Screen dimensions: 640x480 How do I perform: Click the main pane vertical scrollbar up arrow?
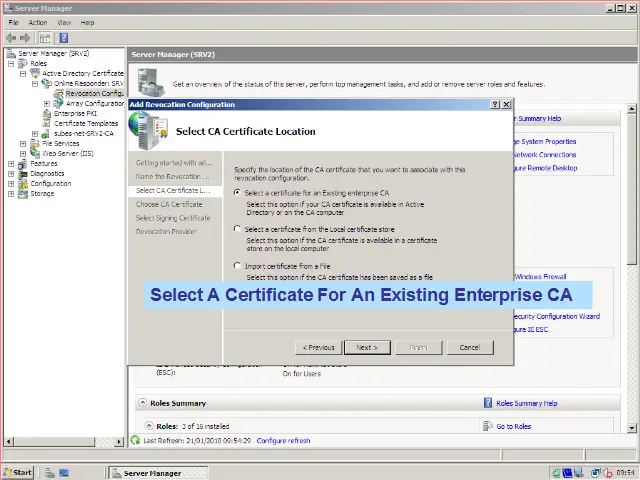pyautogui.click(x=631, y=109)
